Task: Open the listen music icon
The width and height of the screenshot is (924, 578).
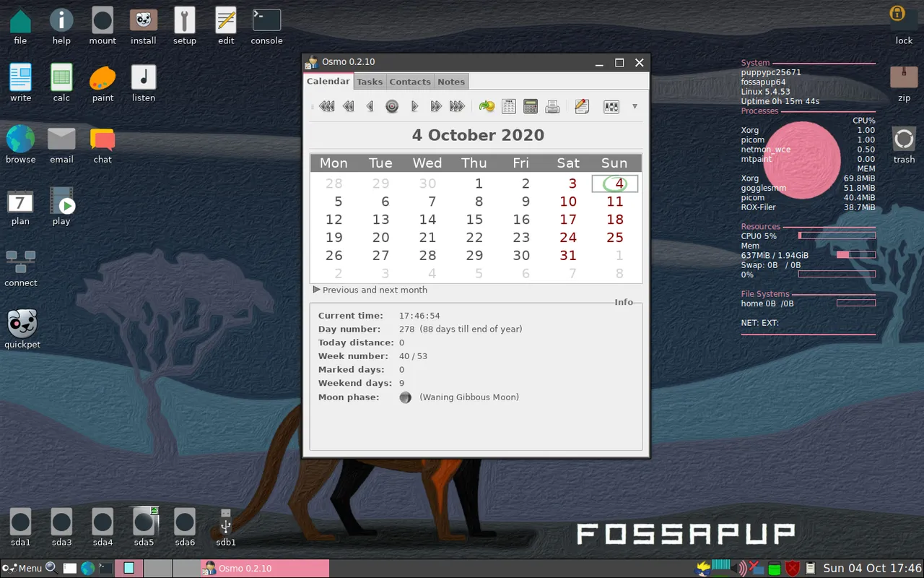Action: point(144,83)
